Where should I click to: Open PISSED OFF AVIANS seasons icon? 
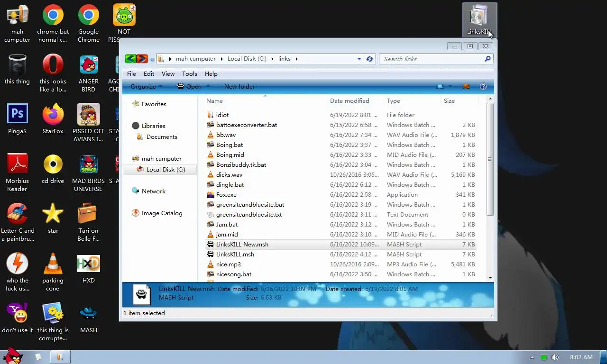pyautogui.click(x=89, y=123)
